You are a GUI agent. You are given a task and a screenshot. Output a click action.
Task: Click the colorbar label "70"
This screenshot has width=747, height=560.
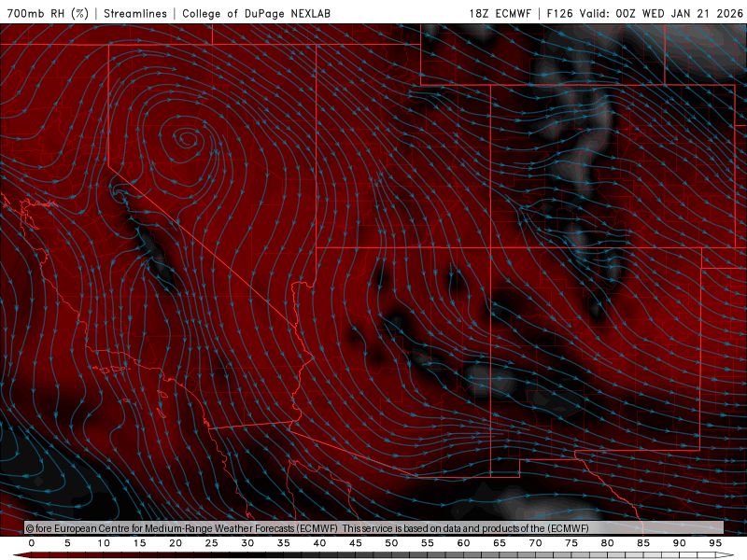[535, 543]
